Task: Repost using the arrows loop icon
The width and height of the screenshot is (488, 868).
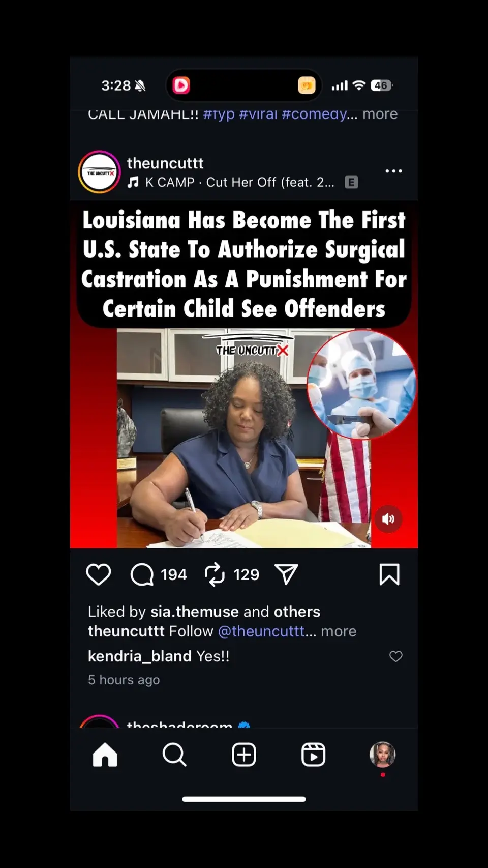Action: (215, 574)
